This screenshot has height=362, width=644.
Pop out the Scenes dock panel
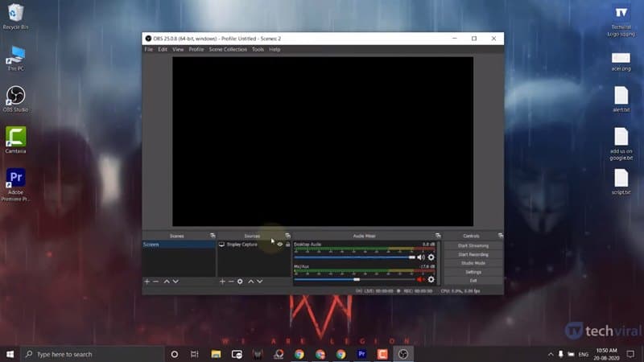click(213, 236)
